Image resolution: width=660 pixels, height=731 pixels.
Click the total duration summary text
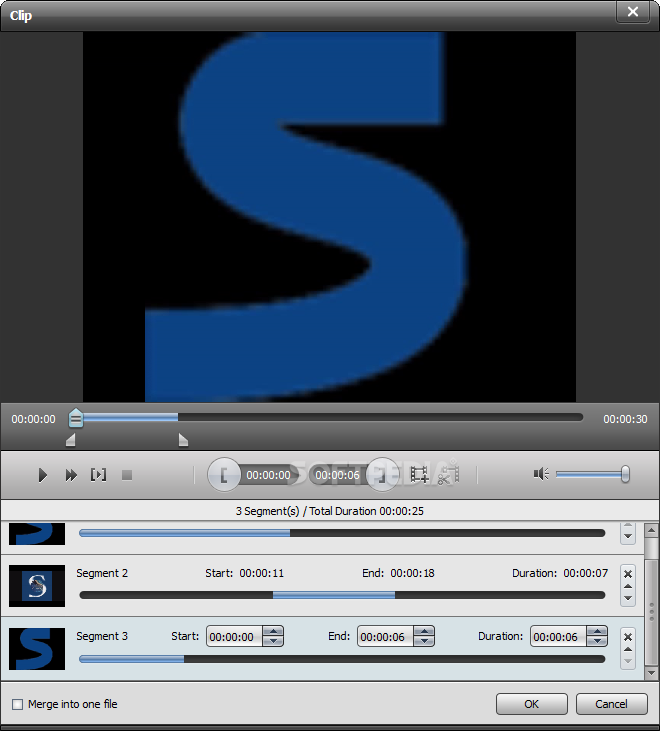(330, 511)
